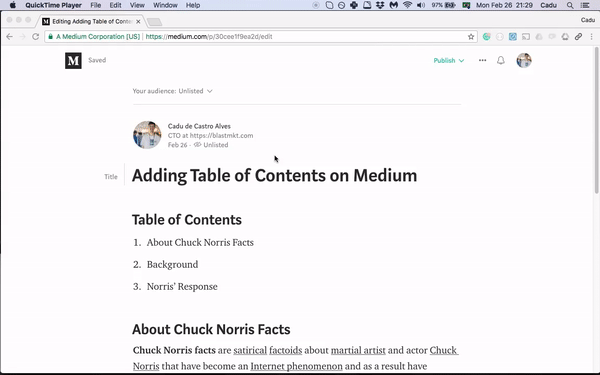Click the Malwarebytes menu bar icon
This screenshot has height=375, width=600.
[393, 5]
